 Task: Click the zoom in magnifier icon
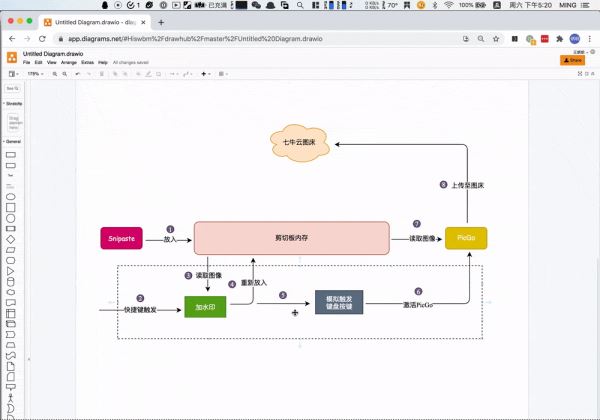56,74
